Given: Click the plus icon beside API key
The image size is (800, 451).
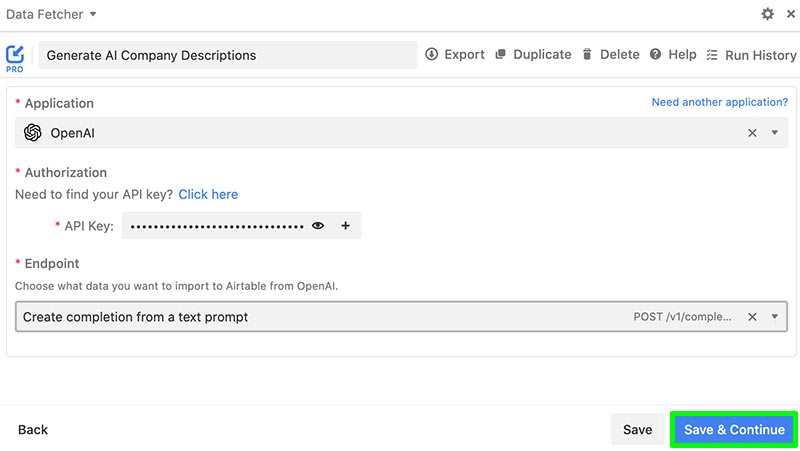Looking at the screenshot, I should click(x=345, y=226).
